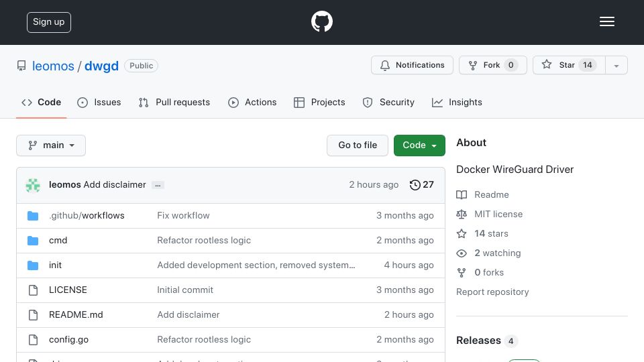Open the hamburger navigation menu
The image size is (644, 362).
[x=606, y=21]
